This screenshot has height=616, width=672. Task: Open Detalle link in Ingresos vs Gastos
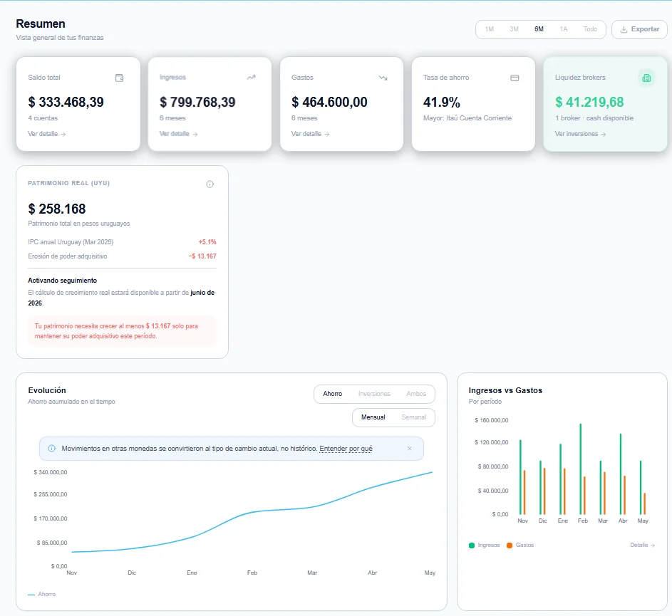[643, 545]
